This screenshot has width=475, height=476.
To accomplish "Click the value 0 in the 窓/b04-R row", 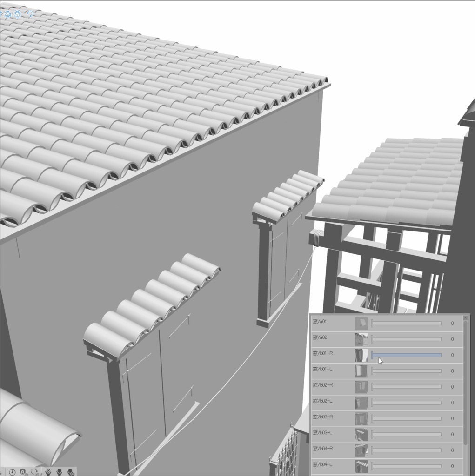I will [x=453, y=450].
